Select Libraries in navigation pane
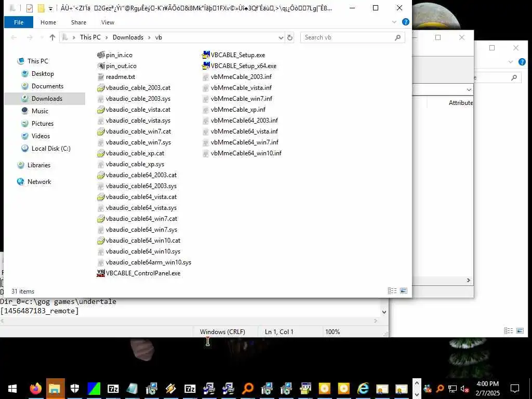Image resolution: width=532 pixels, height=399 pixels. (x=38, y=165)
